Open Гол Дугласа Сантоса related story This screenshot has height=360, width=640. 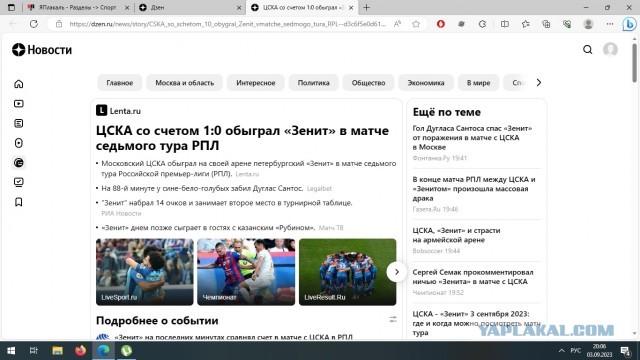(x=472, y=138)
